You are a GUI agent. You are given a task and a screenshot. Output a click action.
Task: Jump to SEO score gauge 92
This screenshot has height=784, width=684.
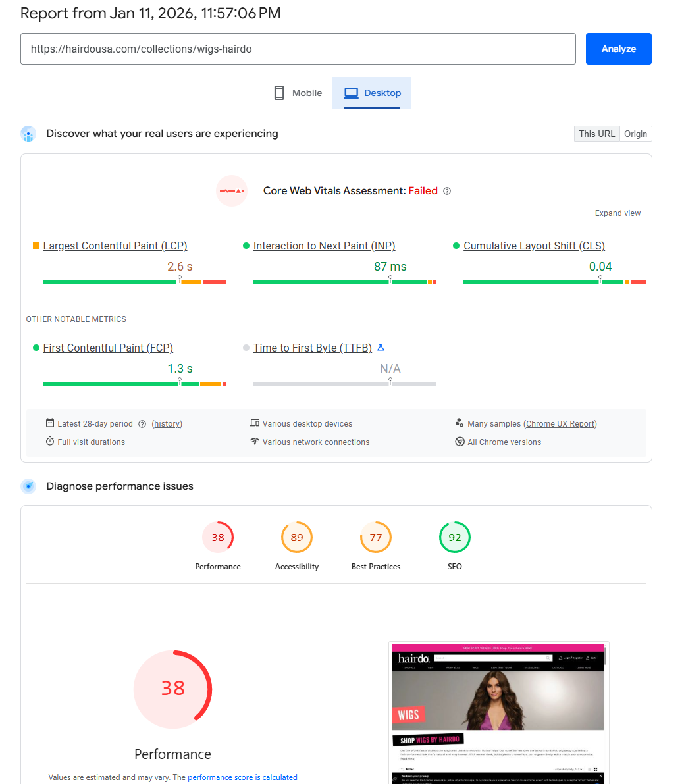[x=455, y=538]
